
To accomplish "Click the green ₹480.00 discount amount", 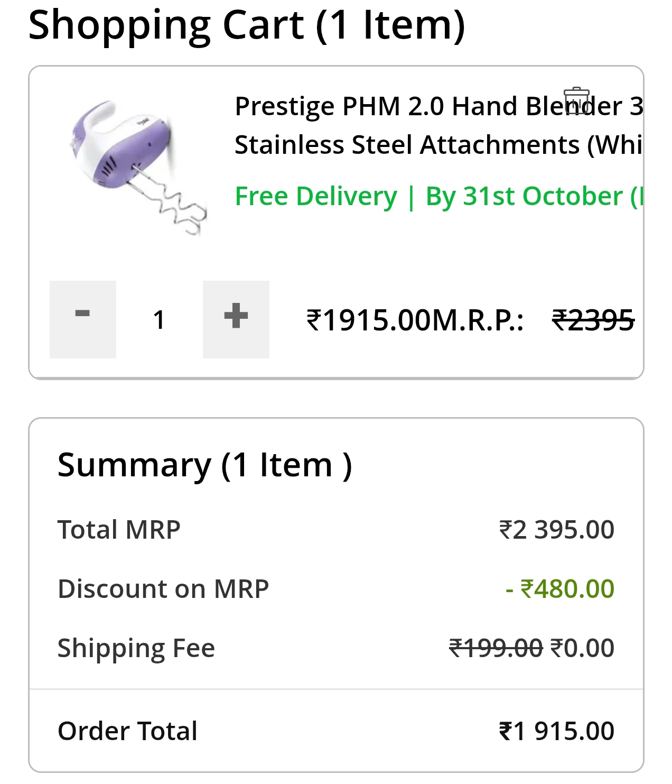I will 561,589.
